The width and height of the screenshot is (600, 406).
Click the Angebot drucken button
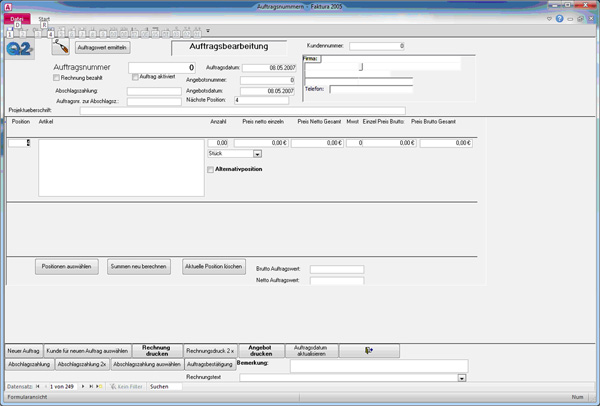tap(261, 351)
